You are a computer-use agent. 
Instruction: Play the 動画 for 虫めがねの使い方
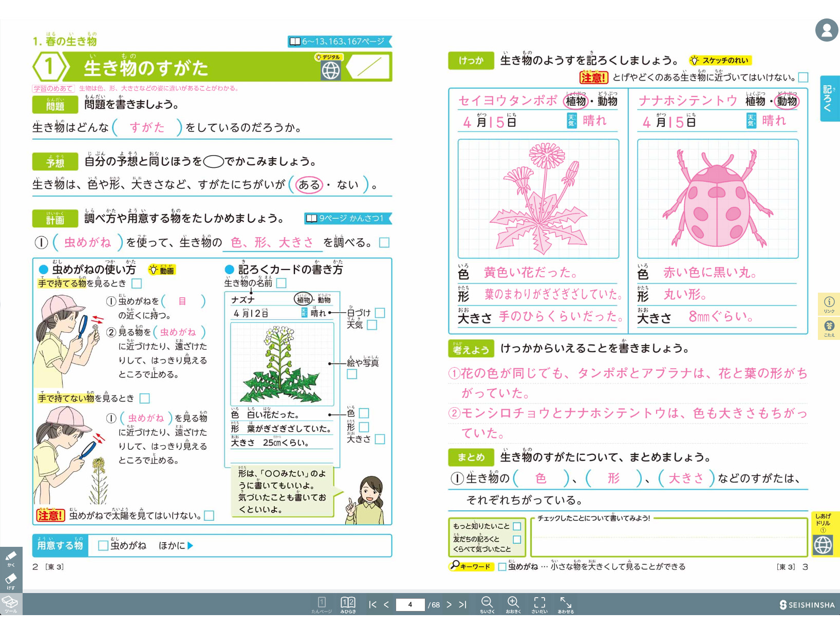pos(162,270)
